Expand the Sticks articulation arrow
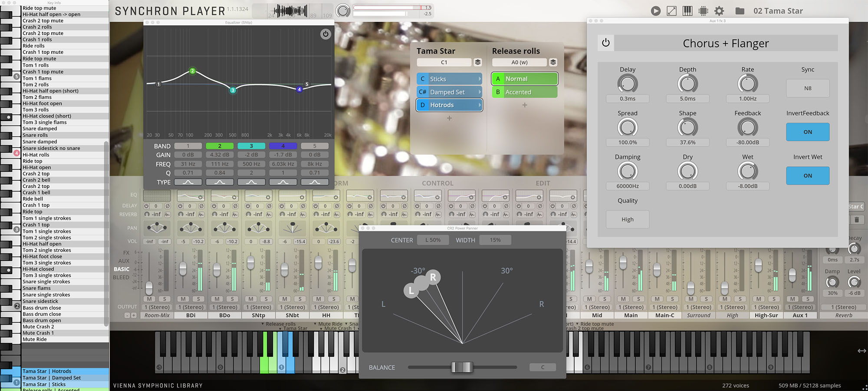Screen dimensions: 868x391 point(479,79)
